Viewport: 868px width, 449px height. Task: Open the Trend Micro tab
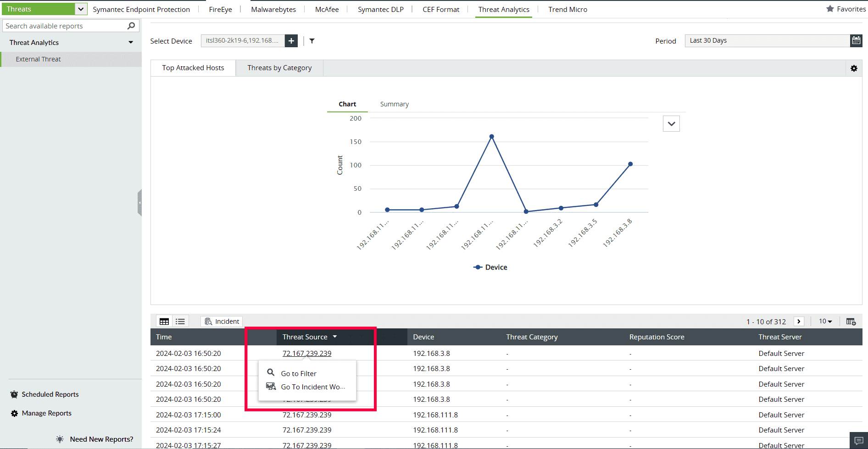[x=567, y=9]
